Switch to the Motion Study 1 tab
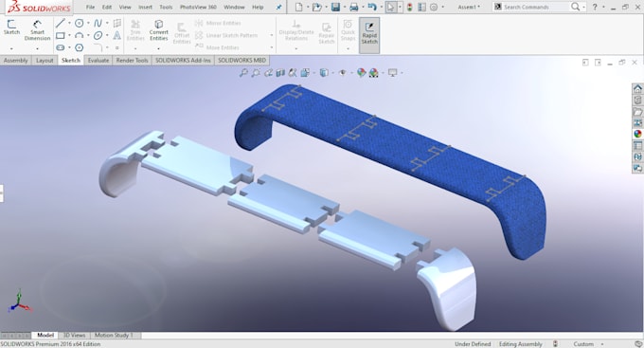The height and width of the screenshot is (348, 644). [114, 336]
